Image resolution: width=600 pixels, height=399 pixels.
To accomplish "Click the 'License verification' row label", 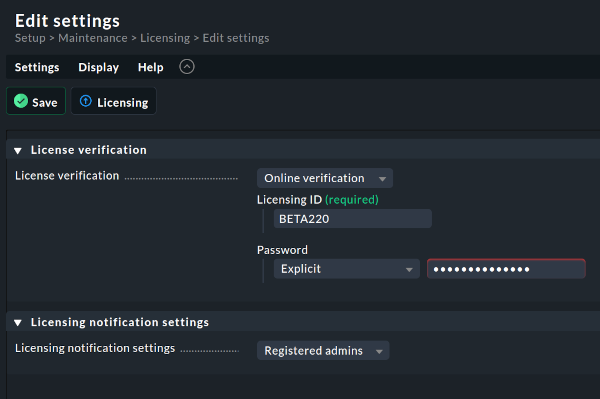I will (x=67, y=176).
